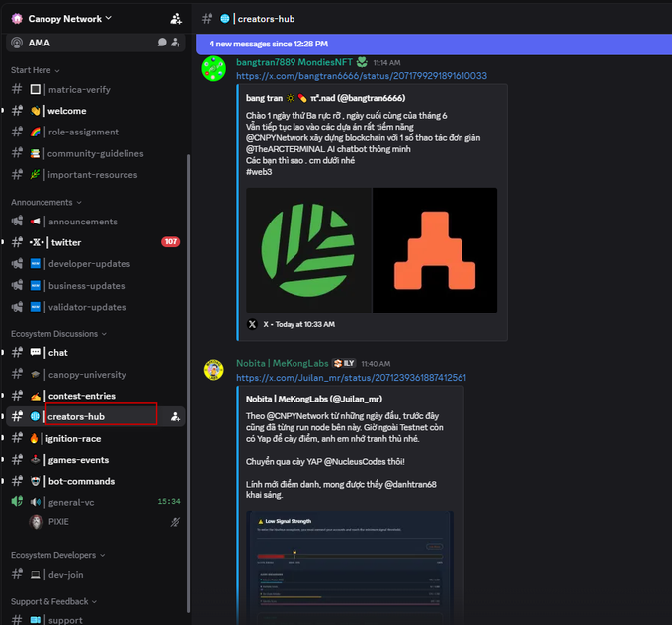Click the 11:14 AM message timestamp

coord(386,63)
